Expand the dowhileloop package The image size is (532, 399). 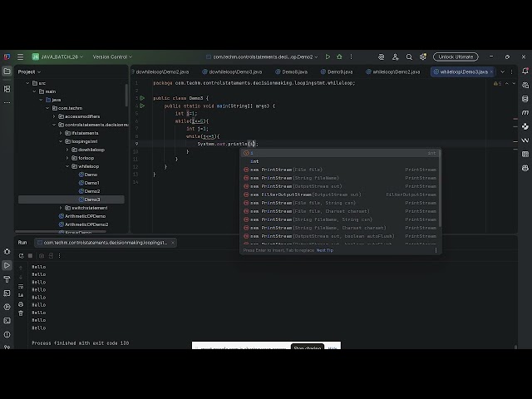[67, 150]
